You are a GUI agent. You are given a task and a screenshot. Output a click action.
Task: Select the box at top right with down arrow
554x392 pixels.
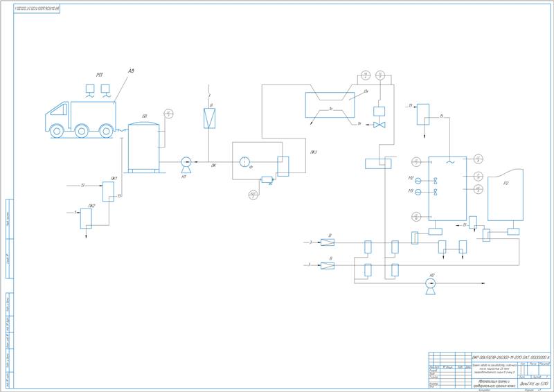pos(423,114)
